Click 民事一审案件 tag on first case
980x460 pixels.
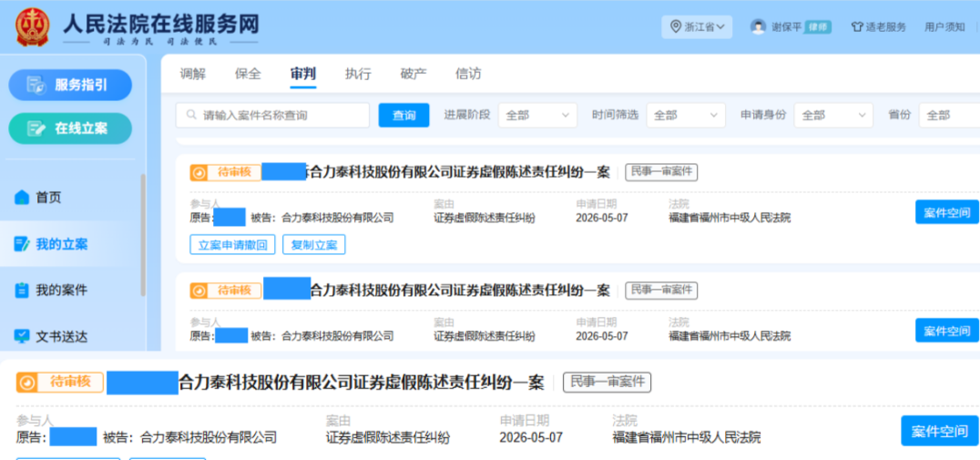[x=661, y=172]
